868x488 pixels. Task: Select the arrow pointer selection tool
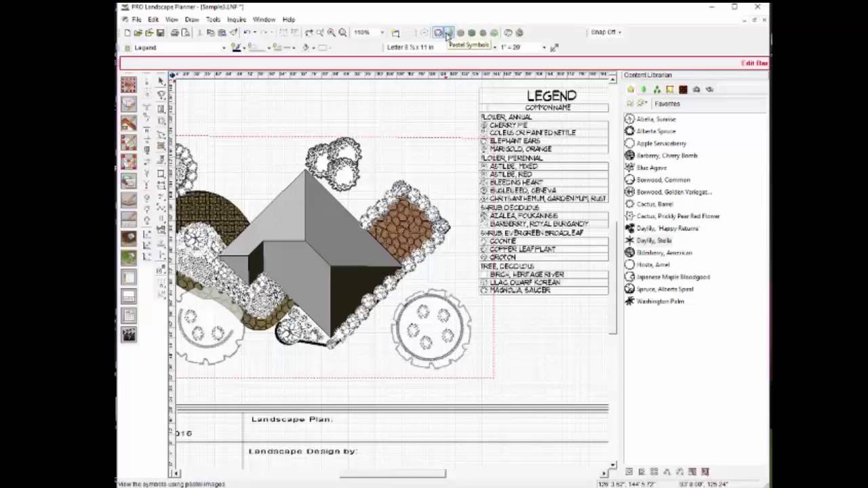[161, 81]
